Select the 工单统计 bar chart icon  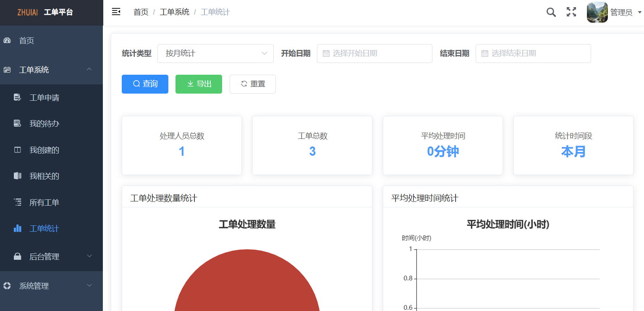click(17, 228)
